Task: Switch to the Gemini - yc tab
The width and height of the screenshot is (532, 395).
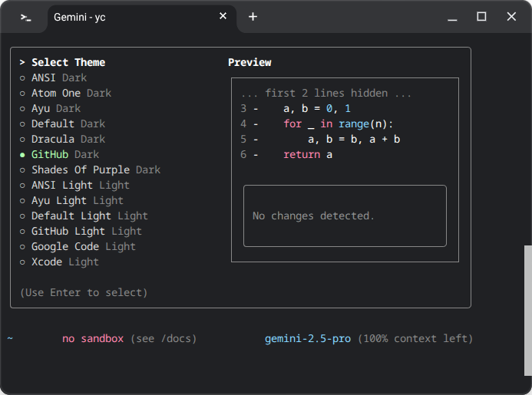Action: pos(142,17)
